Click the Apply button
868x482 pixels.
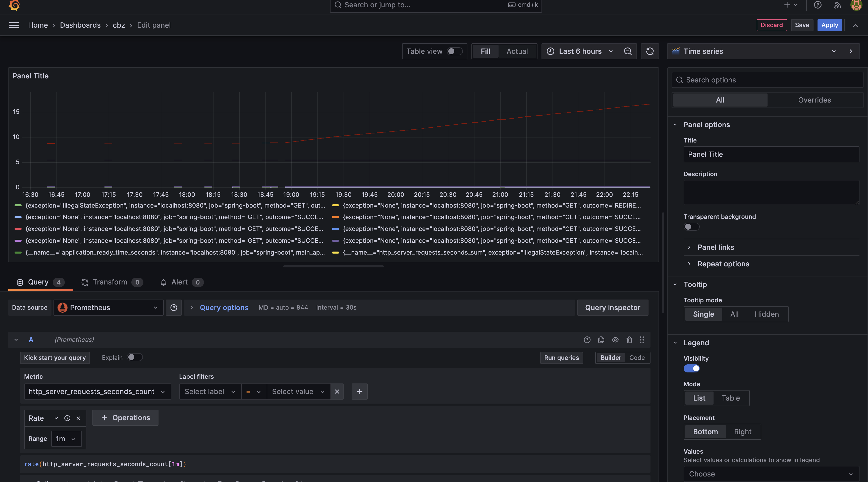[x=830, y=25]
